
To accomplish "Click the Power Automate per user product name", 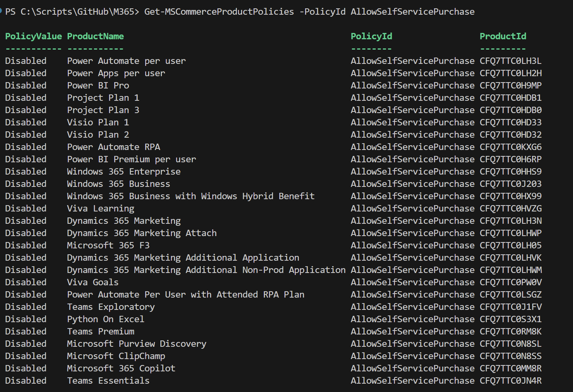I will 126,61.
